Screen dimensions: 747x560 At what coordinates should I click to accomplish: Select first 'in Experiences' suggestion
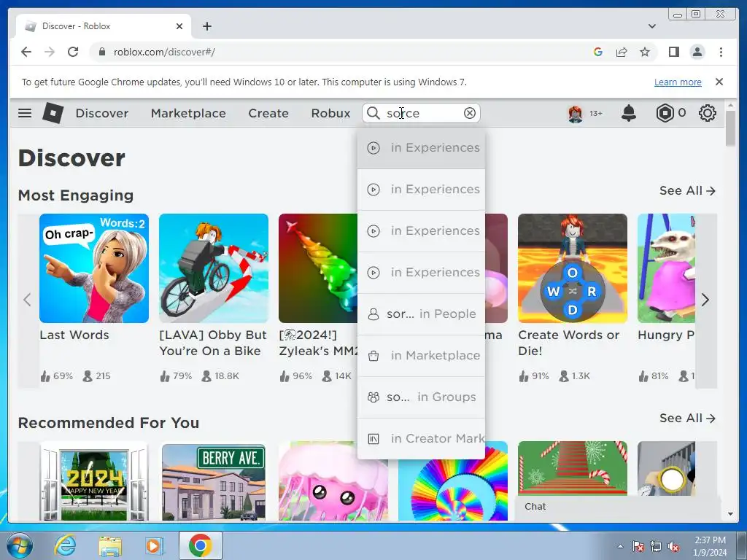421,147
